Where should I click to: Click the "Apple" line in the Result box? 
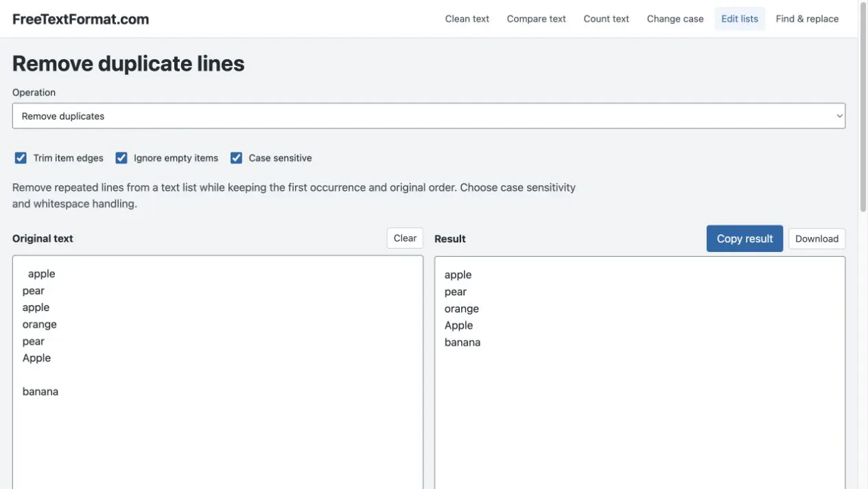click(x=459, y=326)
